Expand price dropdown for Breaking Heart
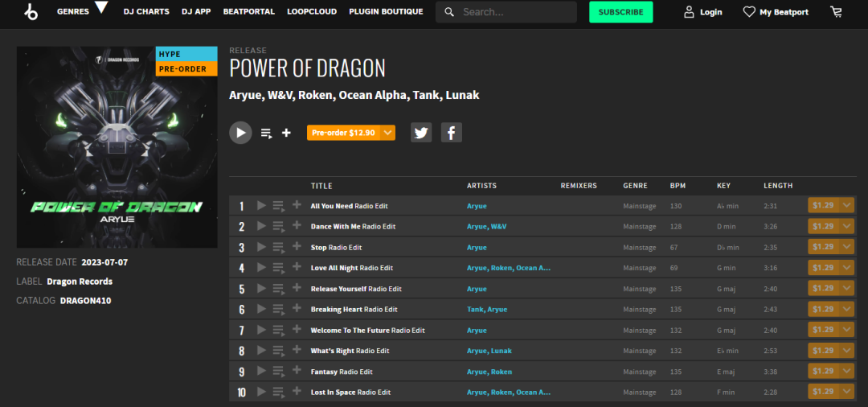Viewport: 868px width, 407px height. pos(847,309)
